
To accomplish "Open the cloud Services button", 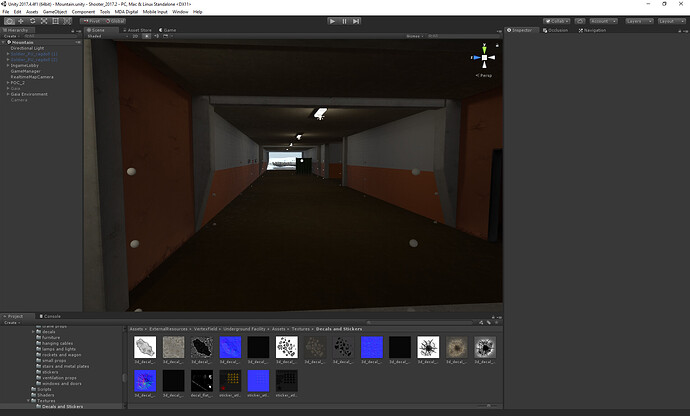I will 580,21.
